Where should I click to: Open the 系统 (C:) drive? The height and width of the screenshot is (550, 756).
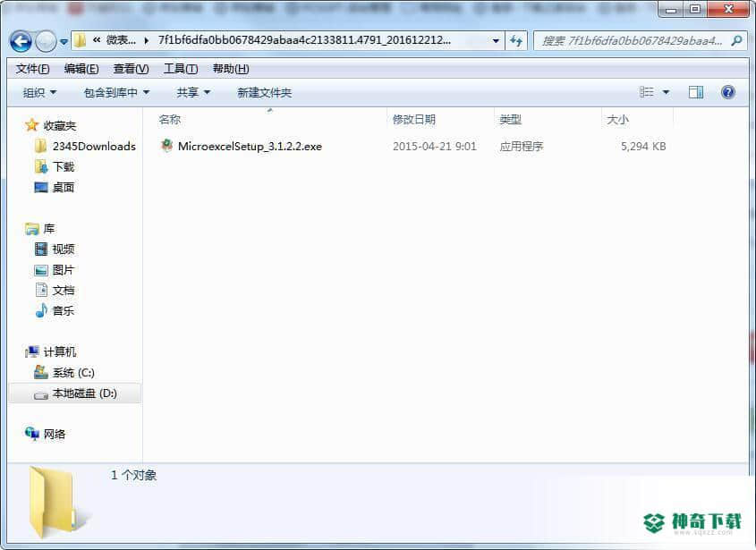73,373
